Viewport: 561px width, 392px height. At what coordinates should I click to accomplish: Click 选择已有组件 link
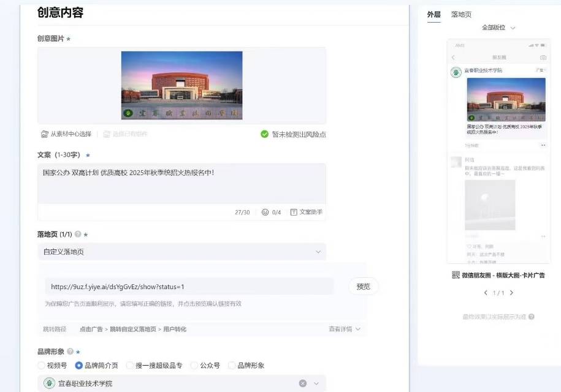[x=126, y=134]
